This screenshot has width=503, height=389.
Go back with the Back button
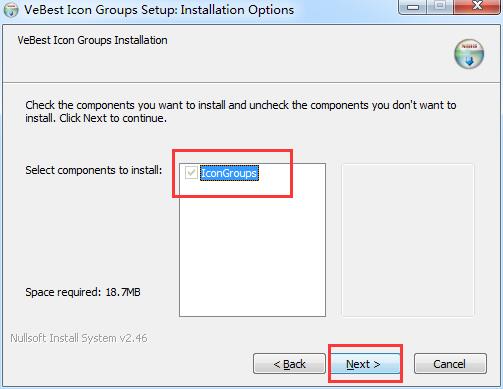[289, 364]
